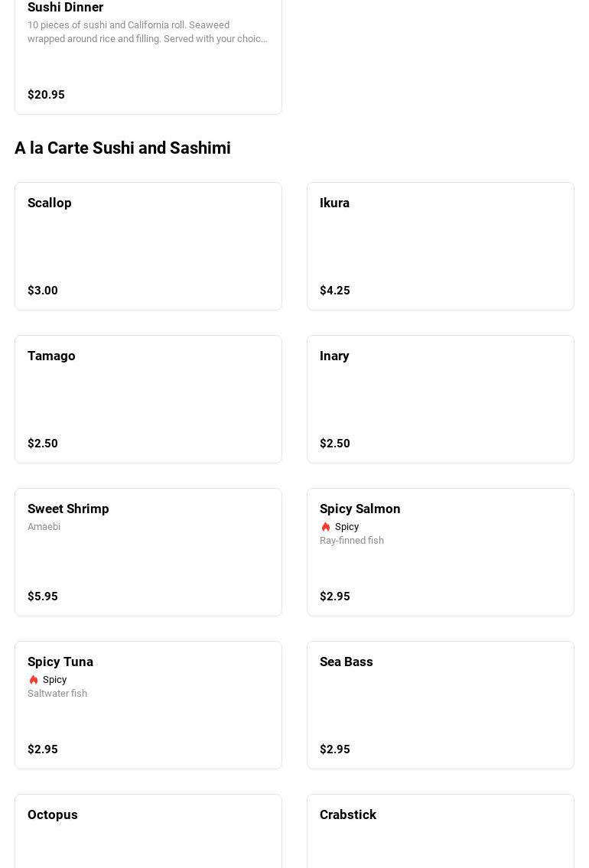Open the Octopus item card

point(148,831)
